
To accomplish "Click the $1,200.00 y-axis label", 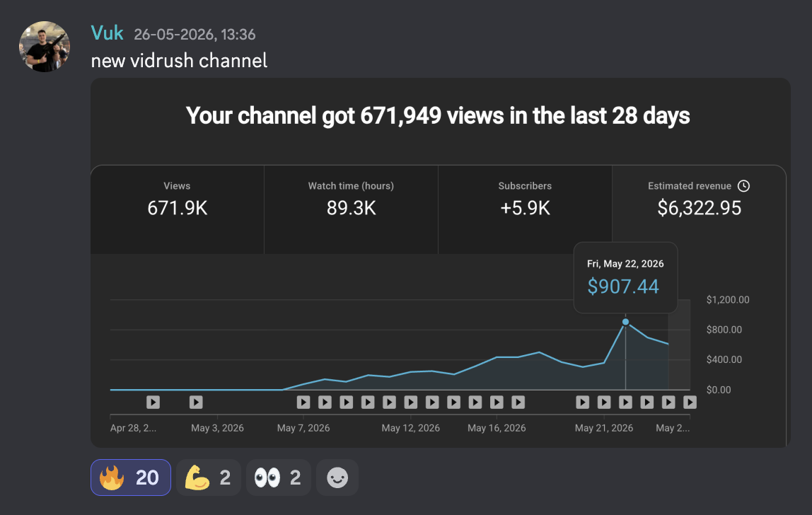I will 728,300.
